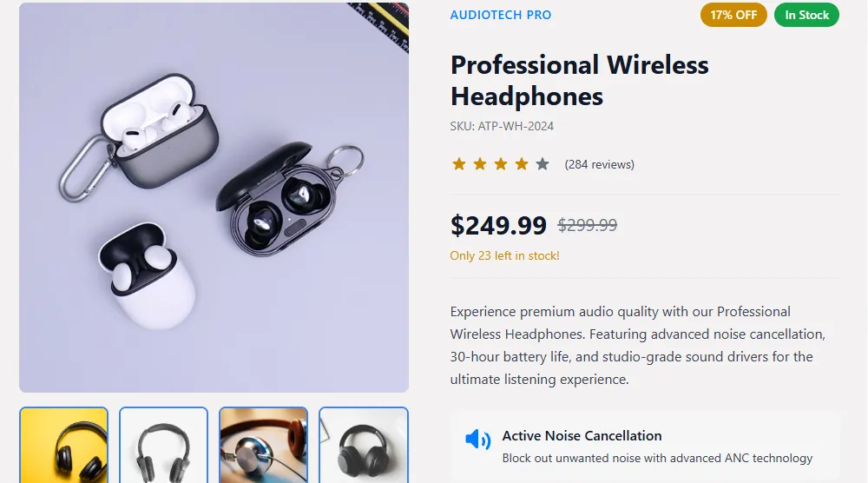This screenshot has width=868, height=483.
Task: Select the second thumbnail with gray headphones
Action: 163,445
